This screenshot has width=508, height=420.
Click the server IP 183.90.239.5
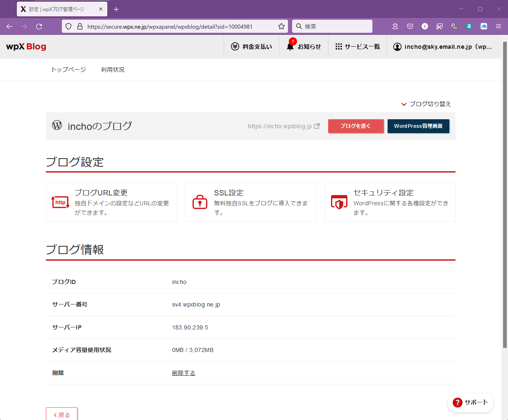[x=190, y=327]
